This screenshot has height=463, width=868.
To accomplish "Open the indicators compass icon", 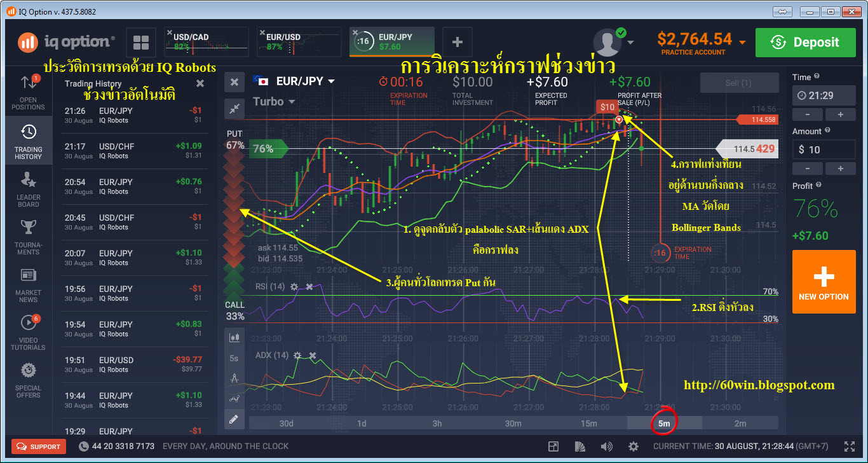I will [x=234, y=378].
